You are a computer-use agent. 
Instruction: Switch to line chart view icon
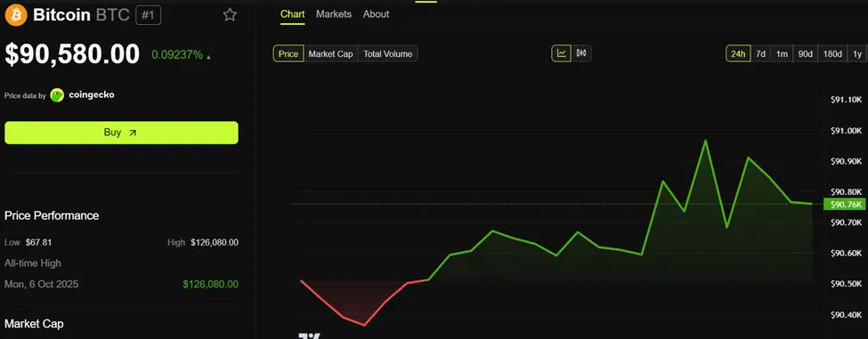tap(562, 53)
